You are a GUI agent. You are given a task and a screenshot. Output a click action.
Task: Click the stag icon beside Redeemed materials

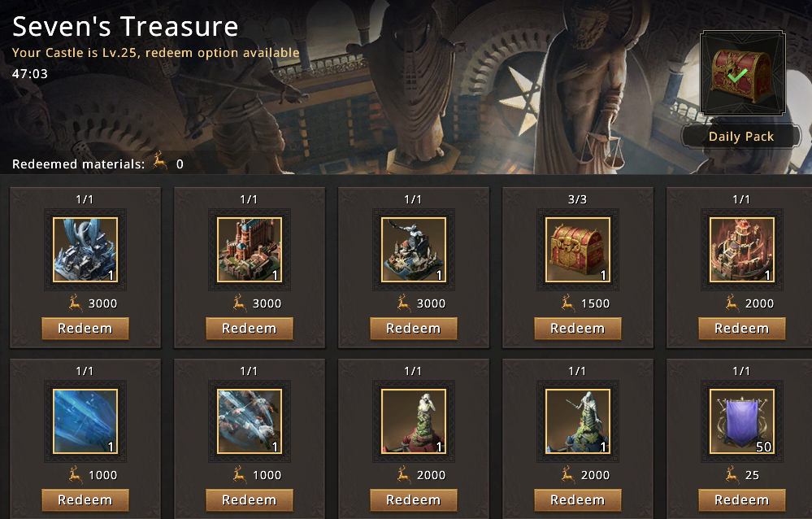coord(161,161)
